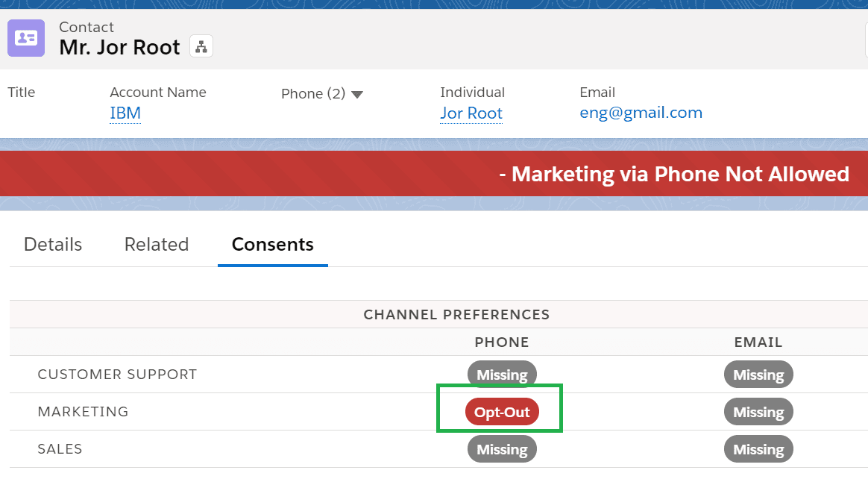Click the Missing badge for Customer Support Email

[758, 374]
